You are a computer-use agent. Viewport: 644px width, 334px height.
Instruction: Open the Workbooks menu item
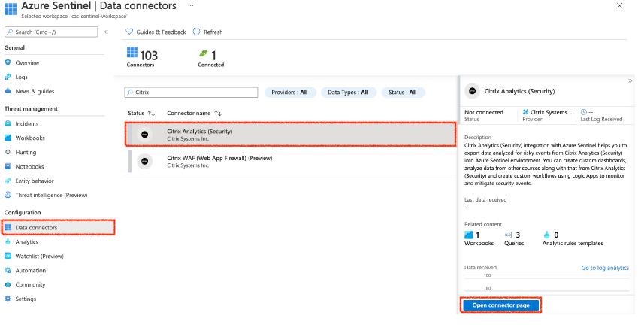tap(30, 138)
